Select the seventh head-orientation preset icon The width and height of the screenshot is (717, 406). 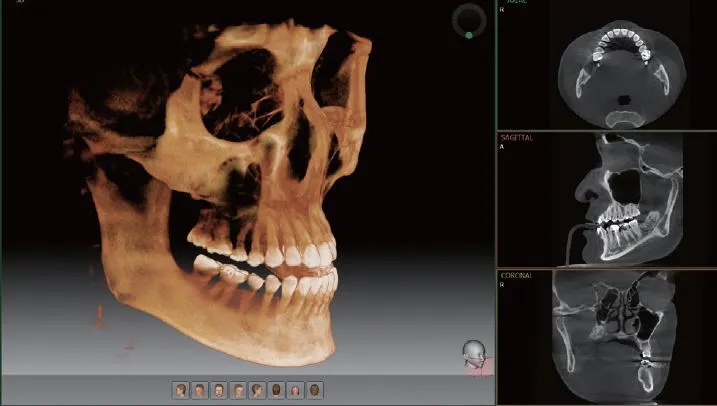click(x=295, y=390)
